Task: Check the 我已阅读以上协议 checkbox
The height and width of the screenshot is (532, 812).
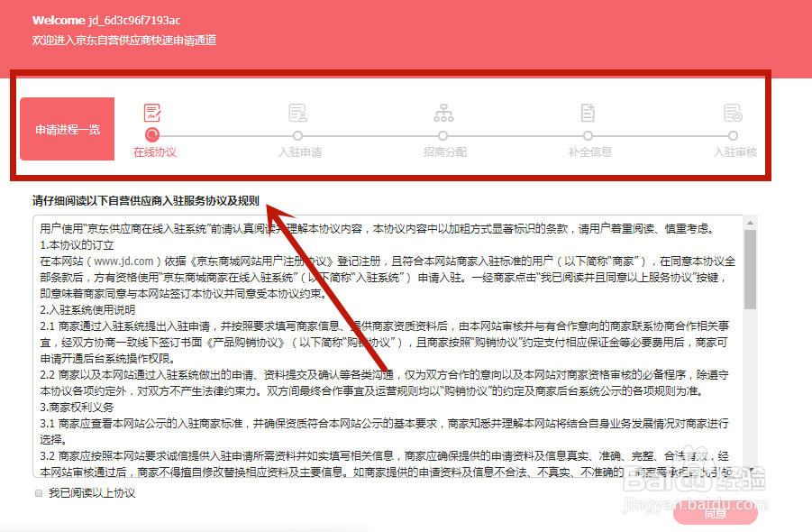Action: 39,493
